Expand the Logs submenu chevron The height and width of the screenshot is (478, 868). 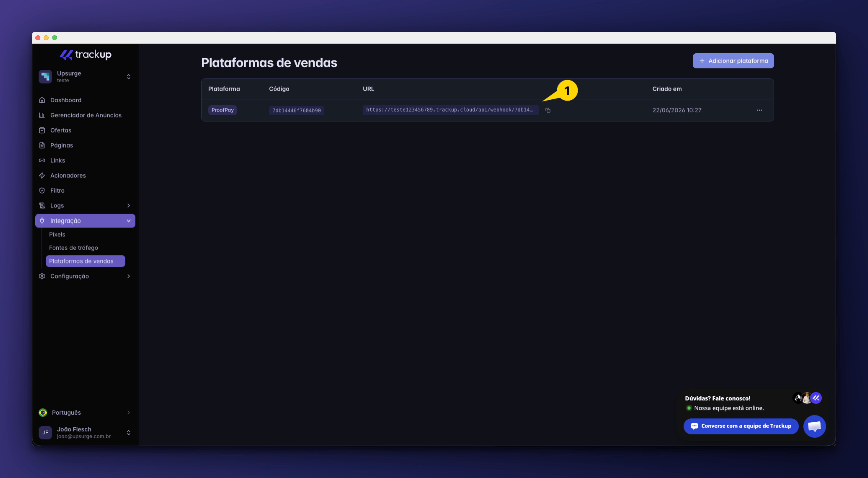(128, 205)
